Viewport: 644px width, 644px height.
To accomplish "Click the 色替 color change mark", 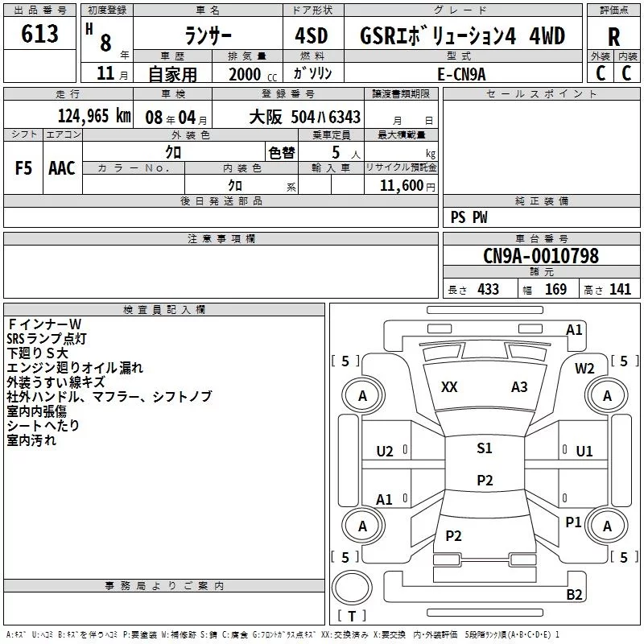I will coord(282,153).
